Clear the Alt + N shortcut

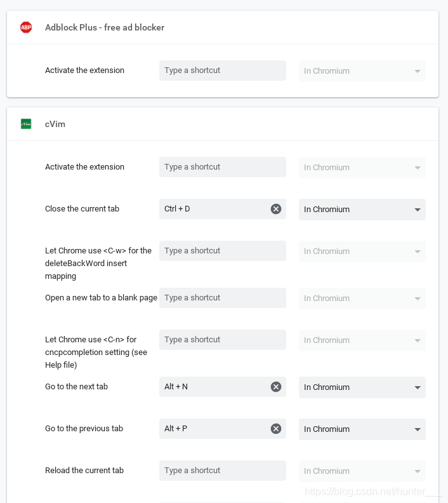click(276, 387)
